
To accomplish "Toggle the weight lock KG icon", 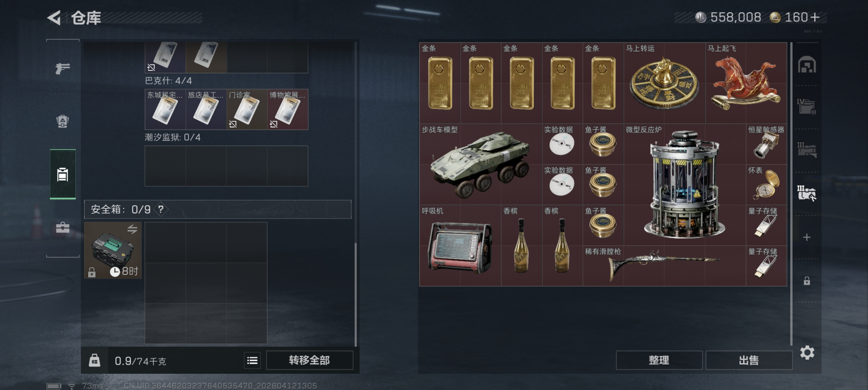I will 94,361.
